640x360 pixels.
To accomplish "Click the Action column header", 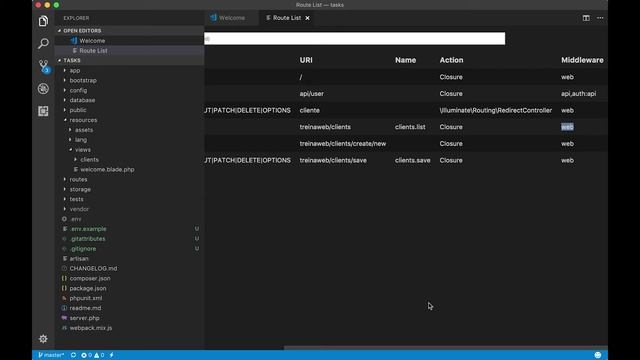I will pyautogui.click(x=451, y=60).
